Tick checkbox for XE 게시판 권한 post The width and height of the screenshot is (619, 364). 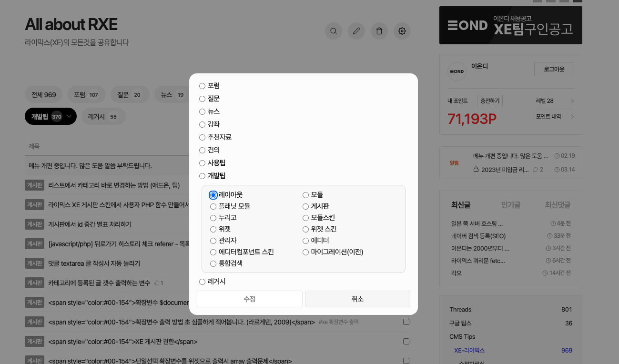click(x=406, y=342)
